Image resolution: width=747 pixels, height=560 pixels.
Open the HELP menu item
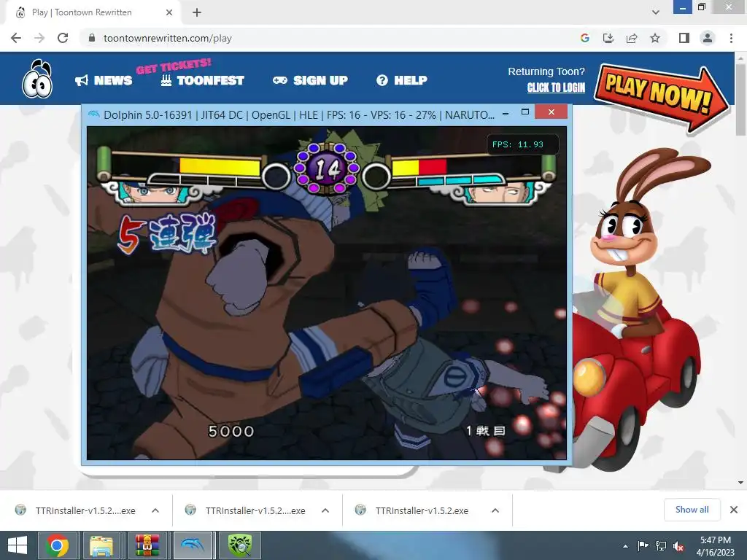point(402,80)
